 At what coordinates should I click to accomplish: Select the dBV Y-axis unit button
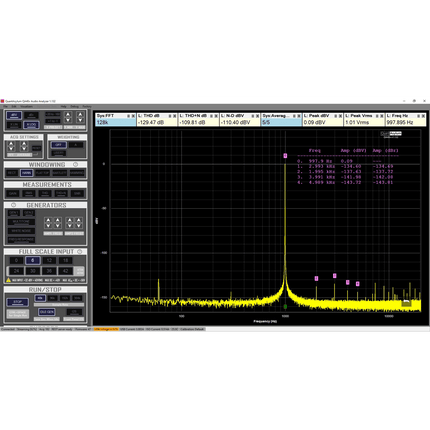coord(14,115)
